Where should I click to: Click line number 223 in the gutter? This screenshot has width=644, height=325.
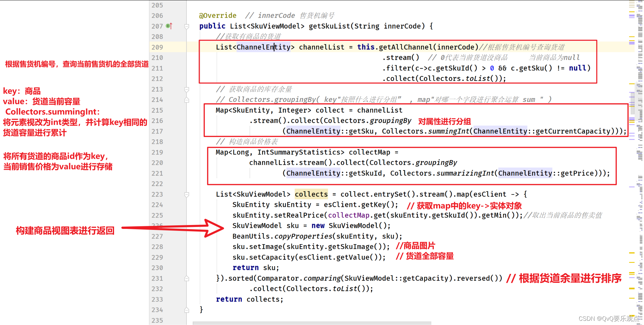click(157, 194)
